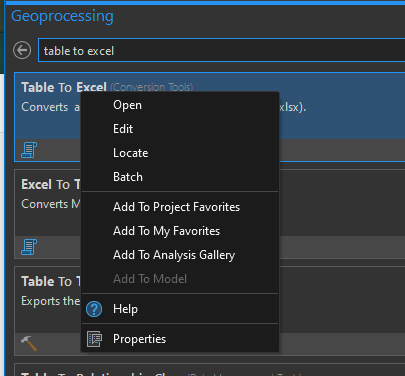Click the script icon under Table To Excel
Viewport: 405px width, 376px height.
[29, 150]
